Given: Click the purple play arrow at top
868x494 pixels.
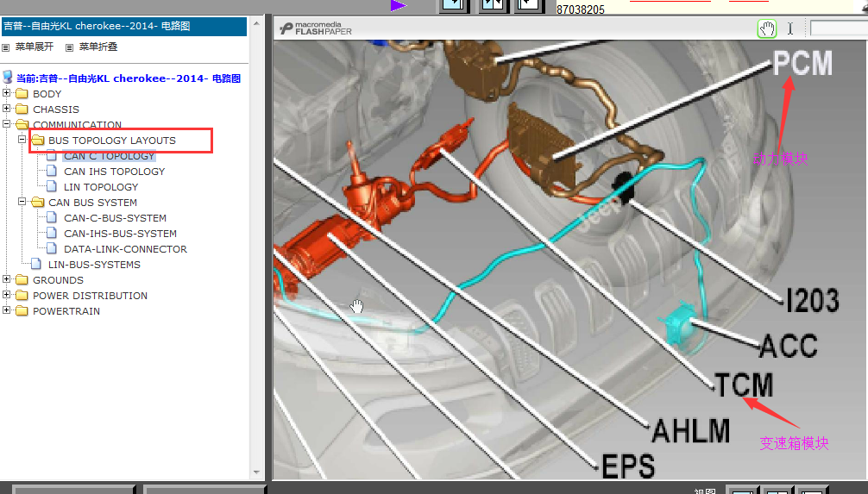Looking at the screenshot, I should point(398,5).
